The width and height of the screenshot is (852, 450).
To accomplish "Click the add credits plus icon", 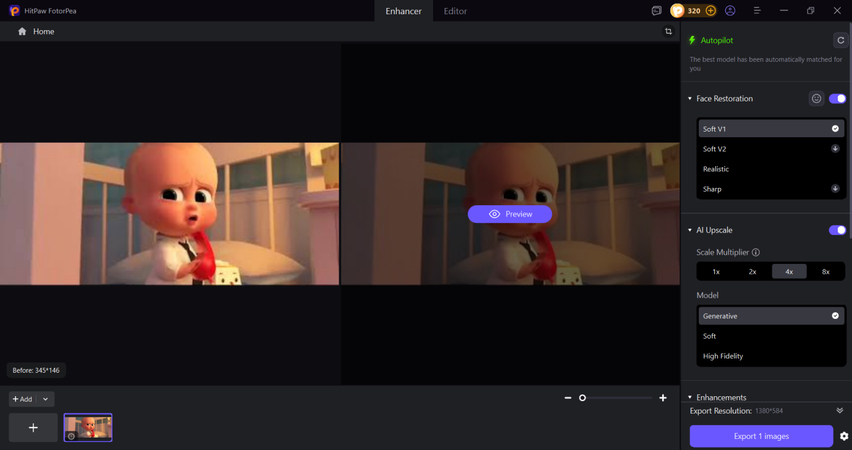I will click(711, 11).
